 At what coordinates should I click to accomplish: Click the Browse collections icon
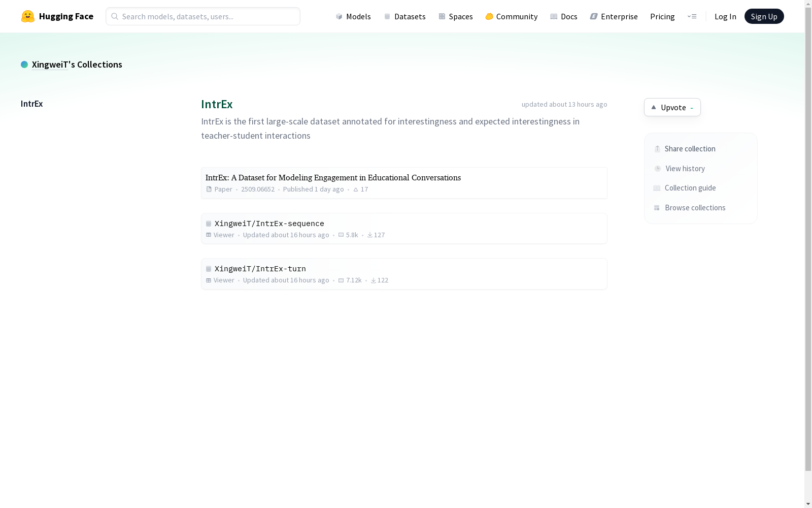click(x=657, y=208)
